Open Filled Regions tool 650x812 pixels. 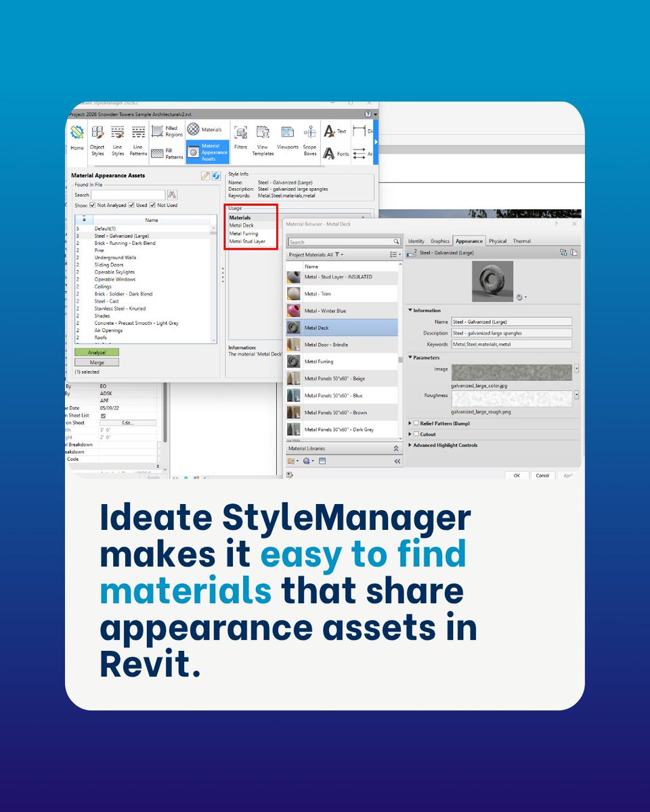click(x=167, y=131)
